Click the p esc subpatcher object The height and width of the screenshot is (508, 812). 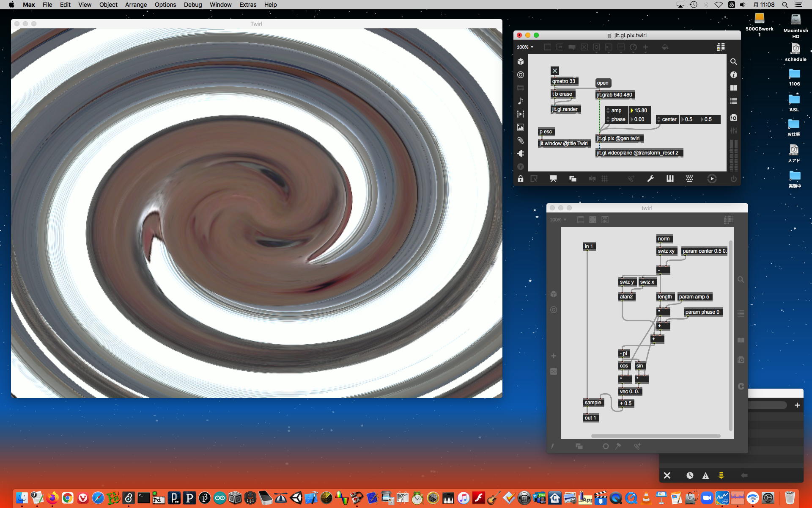(x=546, y=132)
